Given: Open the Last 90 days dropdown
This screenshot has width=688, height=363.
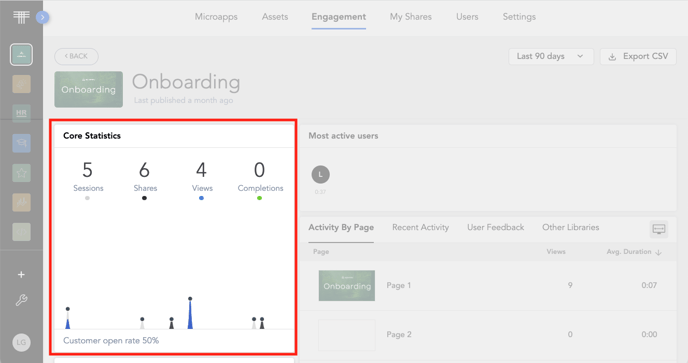Looking at the screenshot, I should pos(551,56).
